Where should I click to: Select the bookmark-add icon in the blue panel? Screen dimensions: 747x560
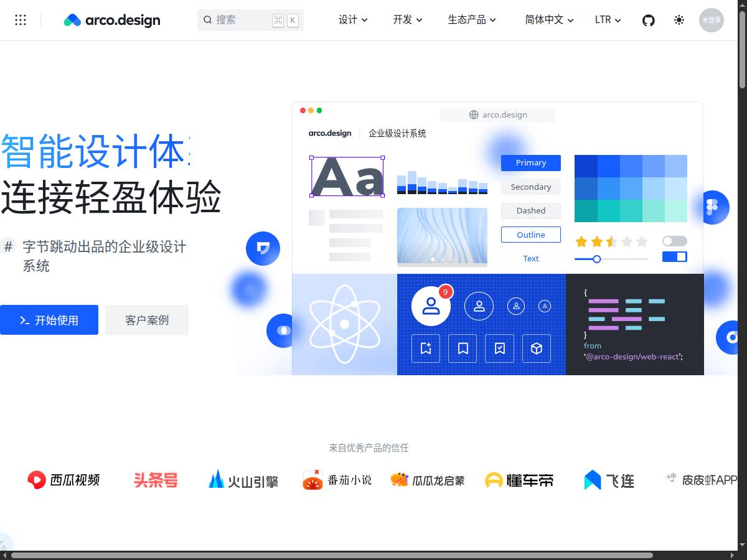point(425,348)
